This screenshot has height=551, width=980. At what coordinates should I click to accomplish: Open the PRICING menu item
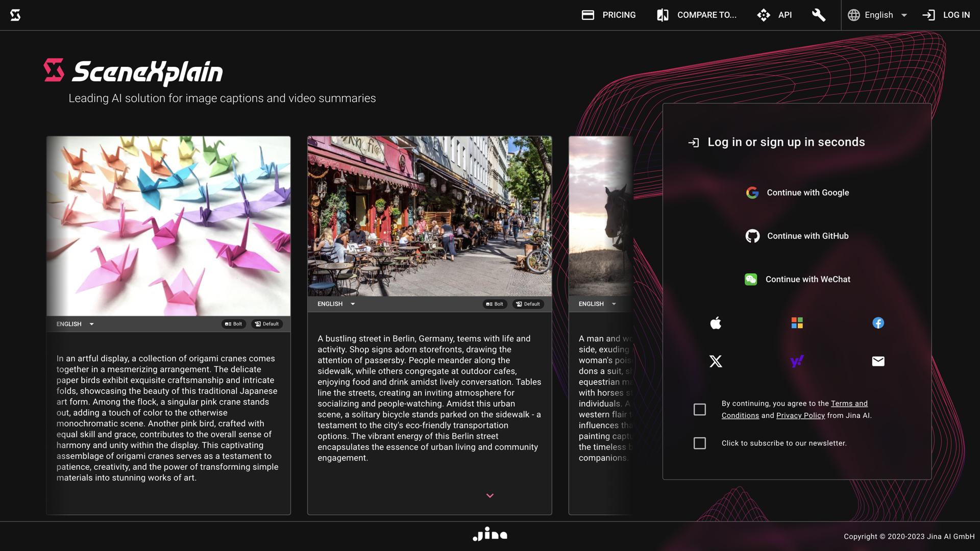pos(609,15)
